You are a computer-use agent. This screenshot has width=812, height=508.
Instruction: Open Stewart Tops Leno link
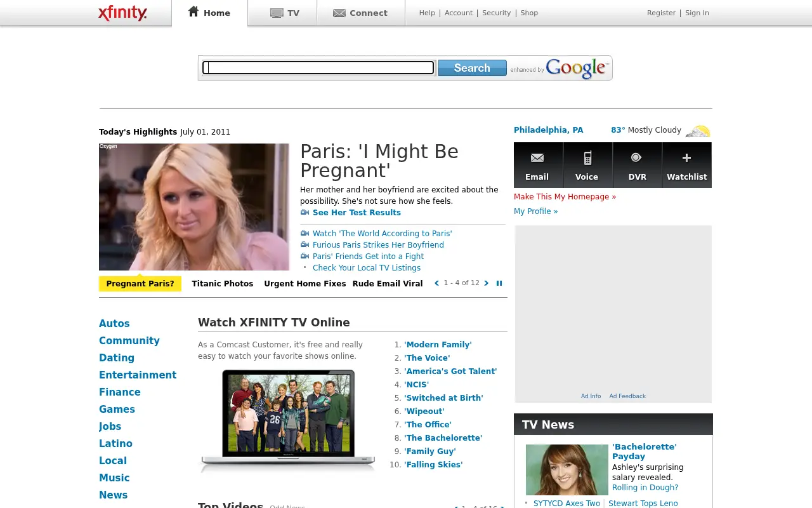tap(643, 504)
